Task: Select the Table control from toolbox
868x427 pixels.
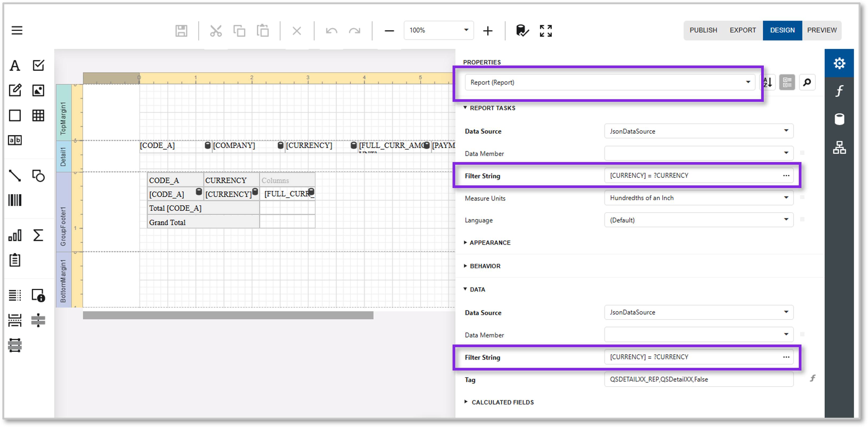Action: click(38, 115)
